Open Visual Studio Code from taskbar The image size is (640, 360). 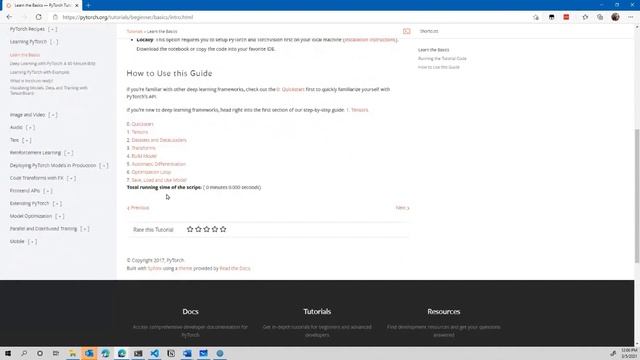coord(154,353)
